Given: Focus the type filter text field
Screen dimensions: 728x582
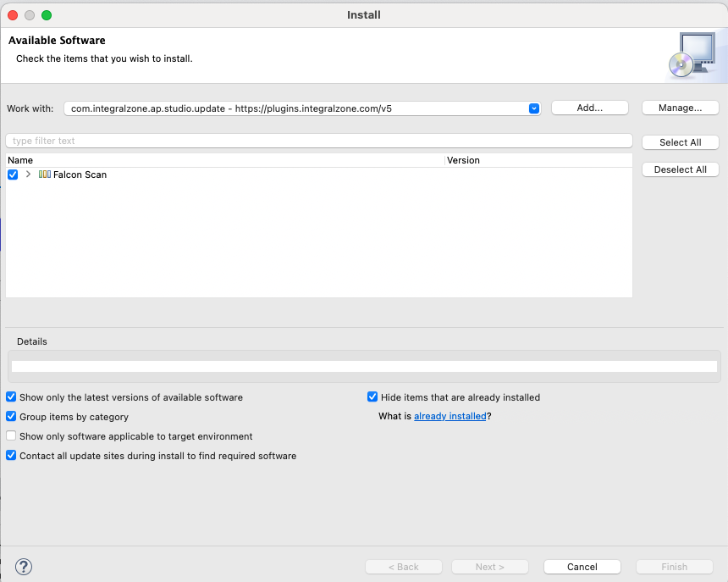Looking at the screenshot, I should coord(319,141).
